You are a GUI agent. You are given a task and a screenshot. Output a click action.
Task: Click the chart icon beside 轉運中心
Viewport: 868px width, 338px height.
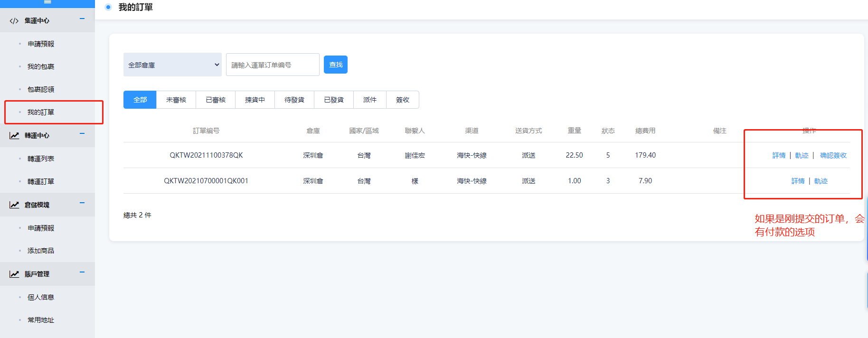point(14,136)
